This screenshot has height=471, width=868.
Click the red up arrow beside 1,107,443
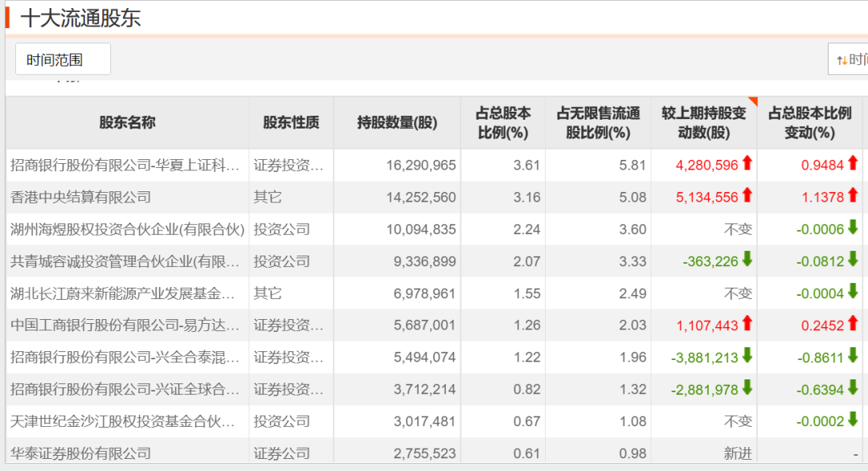pyautogui.click(x=747, y=323)
